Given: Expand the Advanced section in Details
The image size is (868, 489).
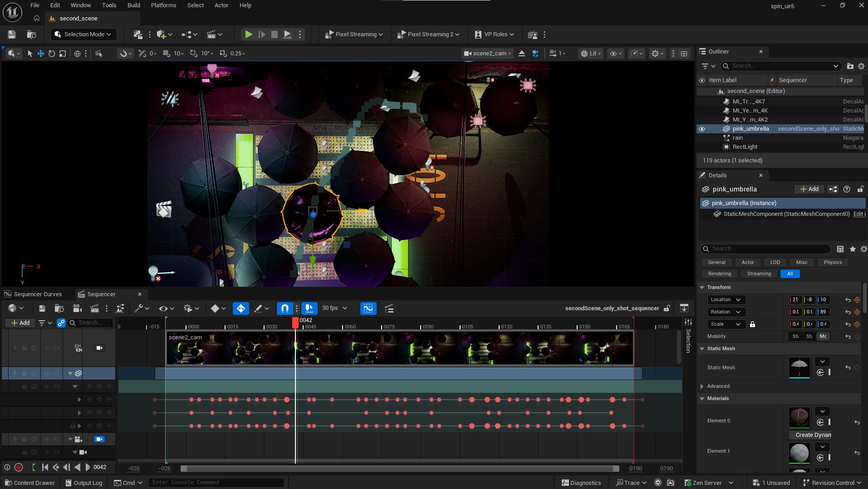Looking at the screenshot, I should 702,386.
